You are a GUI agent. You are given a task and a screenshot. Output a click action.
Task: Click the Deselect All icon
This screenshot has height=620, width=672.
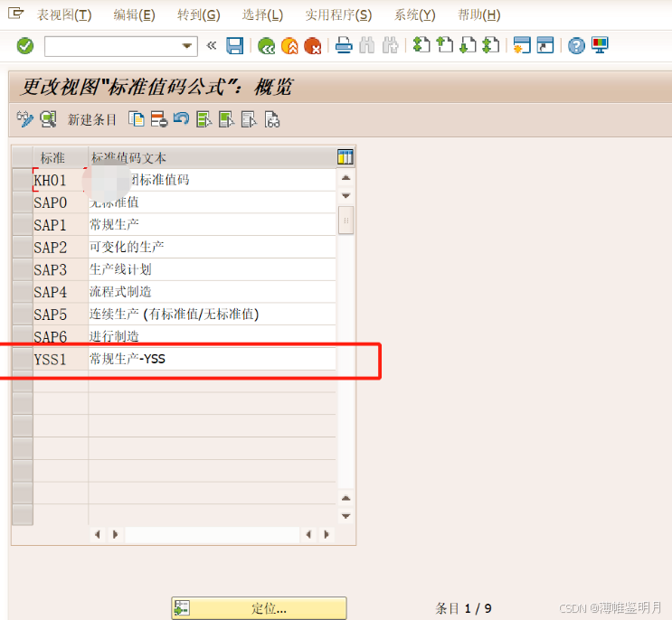[x=249, y=119]
